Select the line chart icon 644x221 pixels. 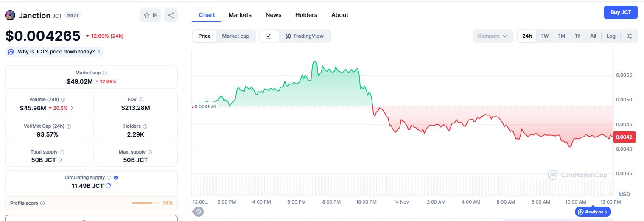[269, 36]
